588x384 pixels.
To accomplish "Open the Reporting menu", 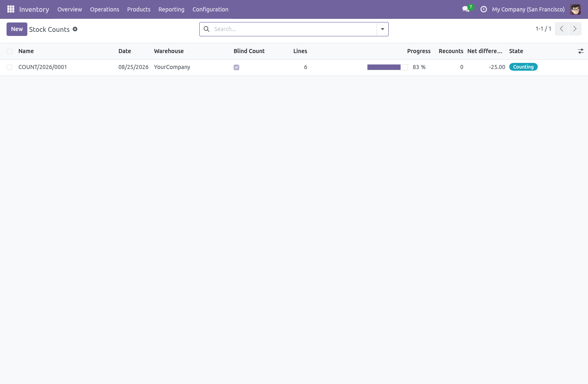I will tap(171, 9).
